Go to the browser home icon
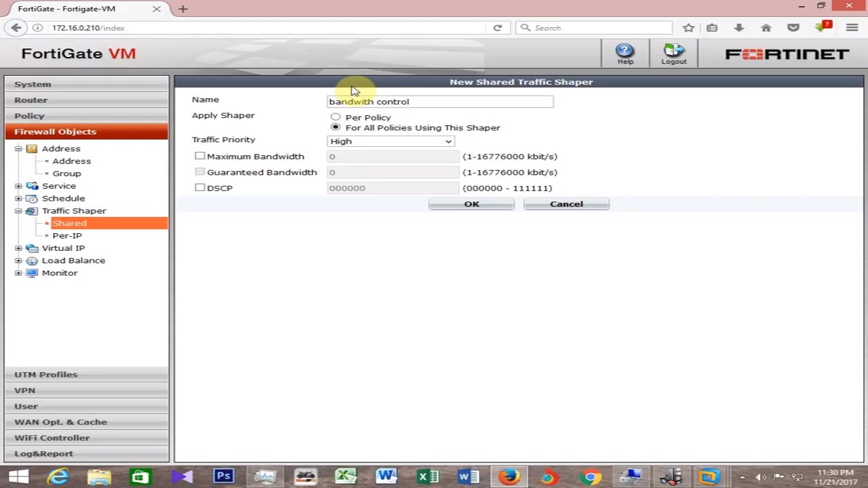Screen dimensions: 868x488 tap(766, 28)
